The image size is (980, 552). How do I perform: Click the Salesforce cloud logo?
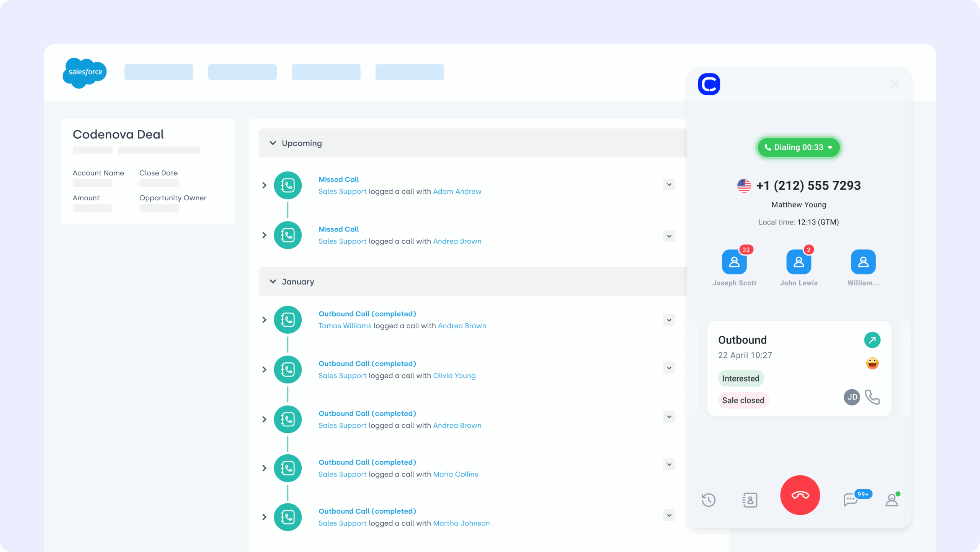(85, 72)
